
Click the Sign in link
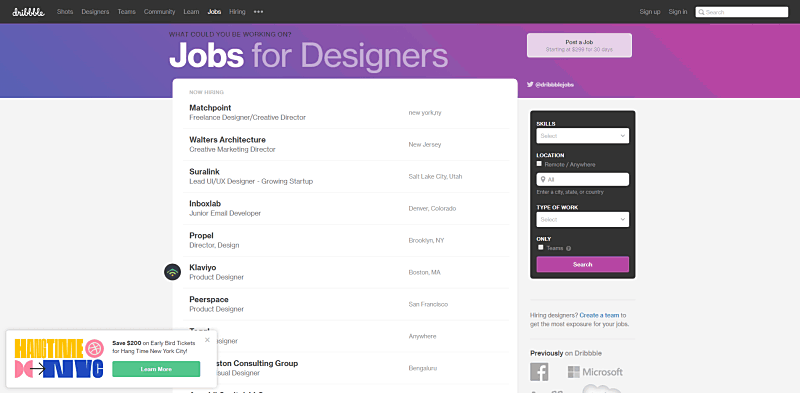[678, 12]
